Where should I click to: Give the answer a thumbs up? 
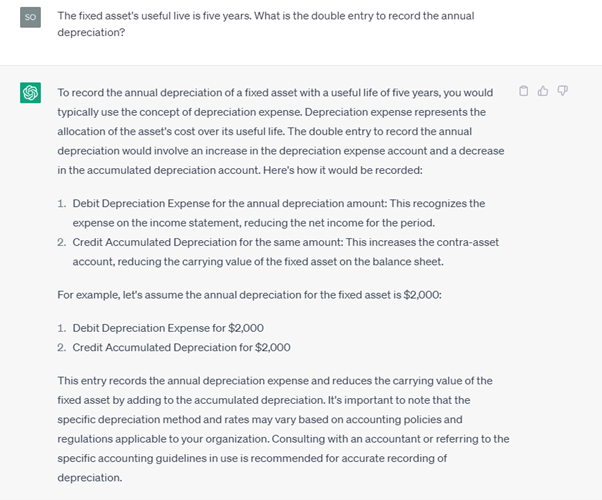click(543, 91)
